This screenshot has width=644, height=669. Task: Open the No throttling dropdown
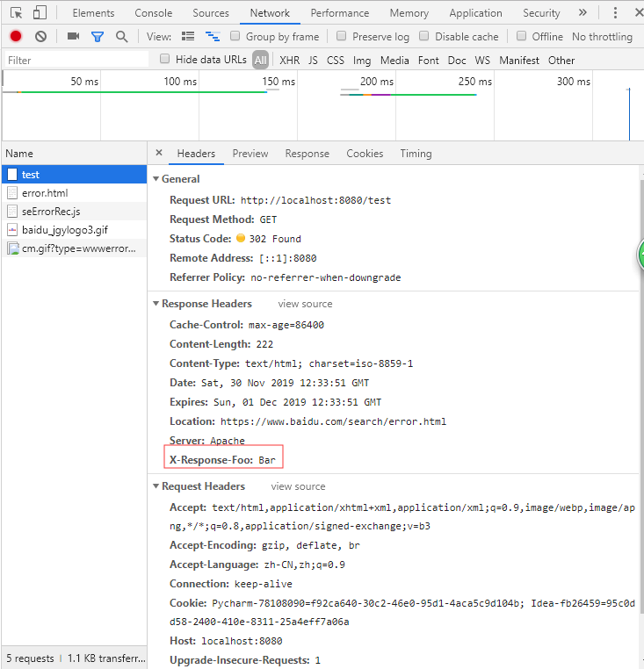[x=602, y=37]
